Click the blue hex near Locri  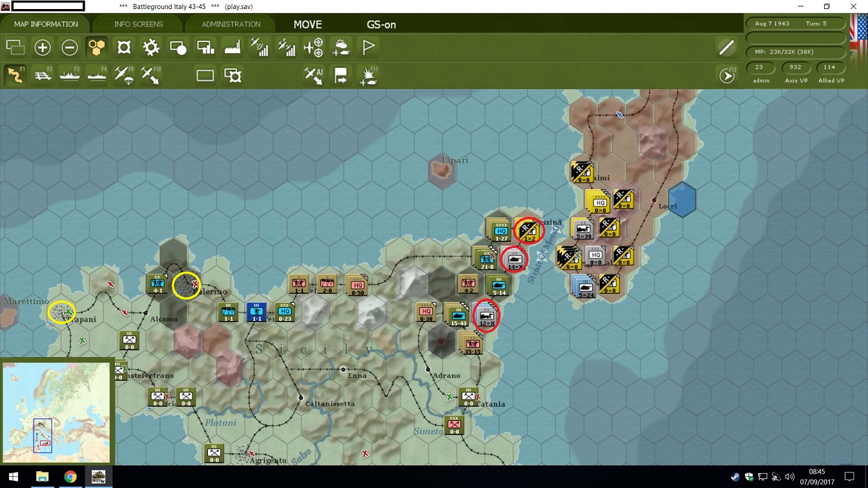pos(682,200)
